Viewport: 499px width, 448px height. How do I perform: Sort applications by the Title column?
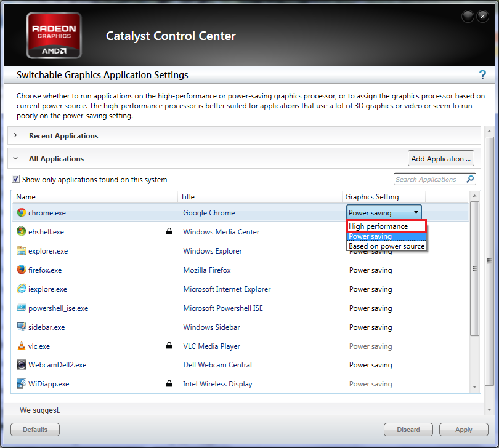260,197
